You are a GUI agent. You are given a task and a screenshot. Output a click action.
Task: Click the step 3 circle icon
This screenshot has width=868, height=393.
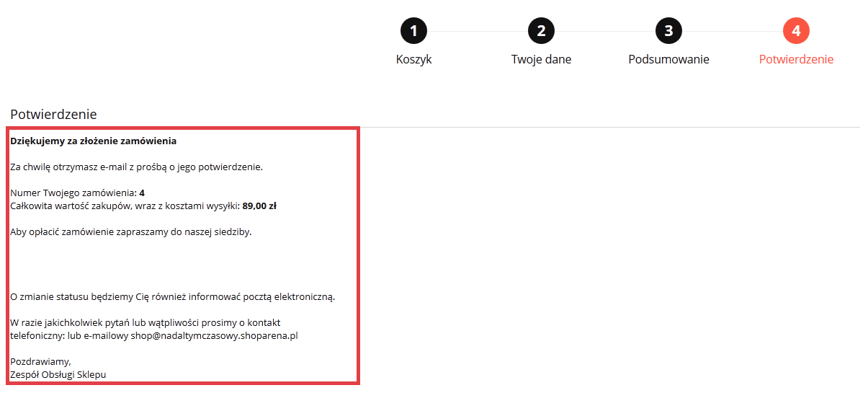click(x=668, y=31)
